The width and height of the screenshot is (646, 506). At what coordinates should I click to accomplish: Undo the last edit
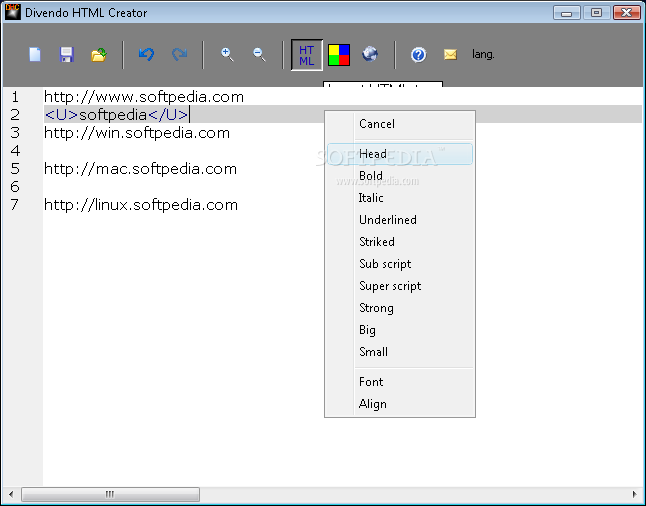(146, 54)
